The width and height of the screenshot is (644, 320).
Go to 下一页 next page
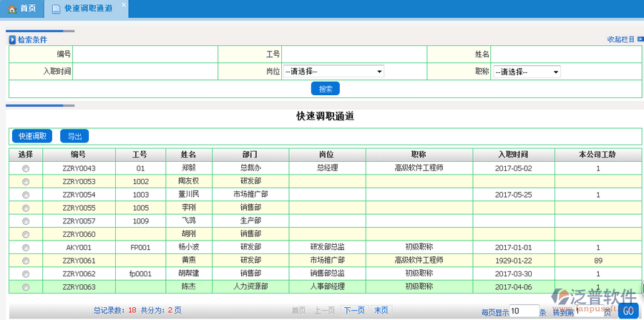pyautogui.click(x=354, y=310)
